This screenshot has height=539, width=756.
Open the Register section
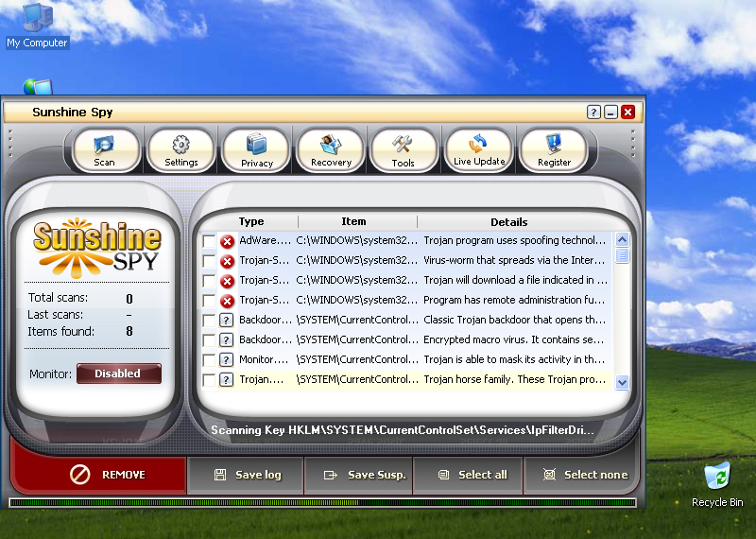554,150
